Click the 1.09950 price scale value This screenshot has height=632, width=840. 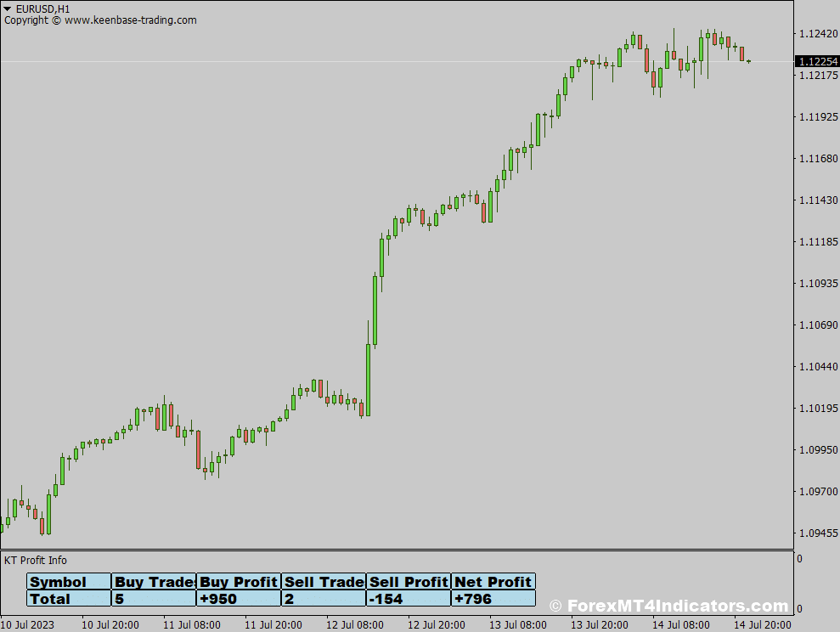[818, 450]
